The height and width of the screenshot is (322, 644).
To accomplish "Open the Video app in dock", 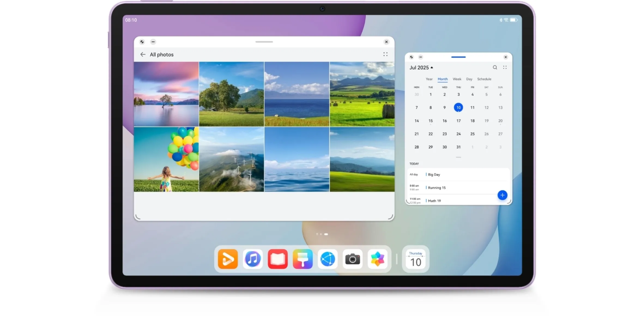I will (228, 259).
